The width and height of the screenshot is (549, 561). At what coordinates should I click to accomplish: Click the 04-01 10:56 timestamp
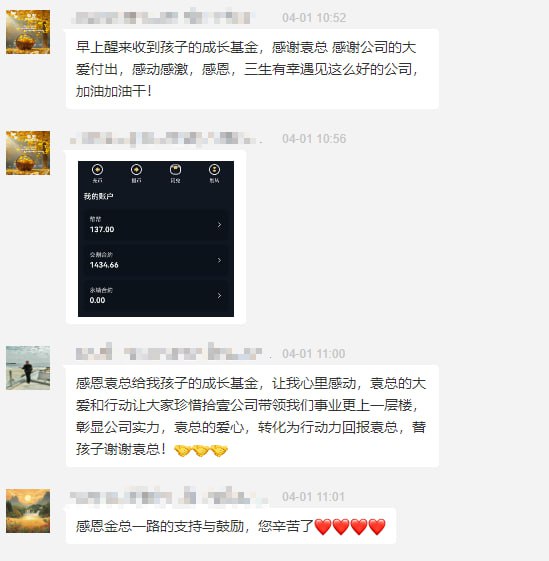pos(314,138)
